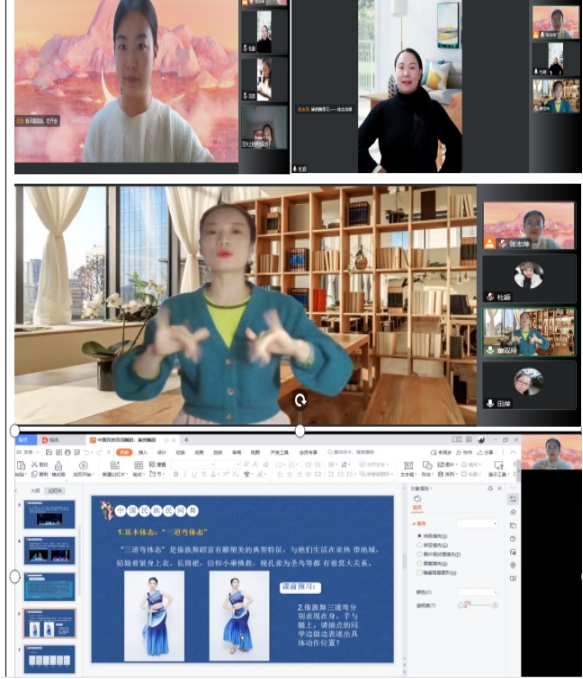Click the bold B formatting icon

click(x=175, y=474)
